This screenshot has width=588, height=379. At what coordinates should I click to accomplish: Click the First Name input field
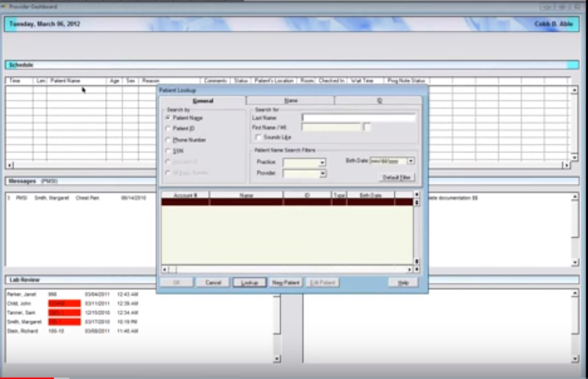click(x=331, y=127)
